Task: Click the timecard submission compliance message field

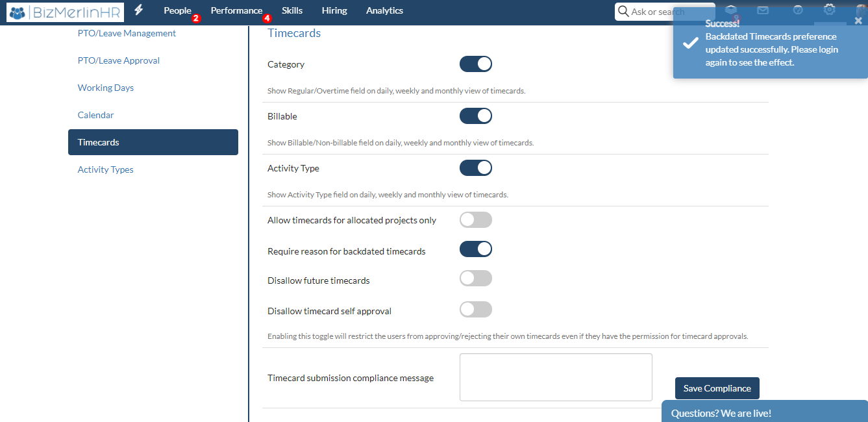Action: 556,377
